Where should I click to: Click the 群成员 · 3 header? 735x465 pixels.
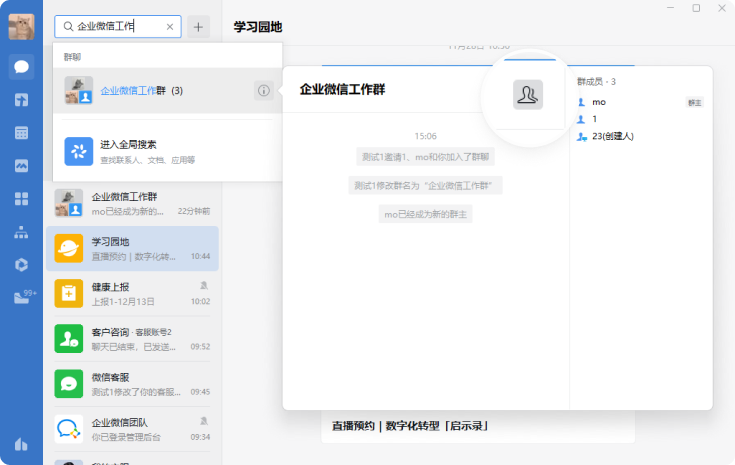(x=596, y=82)
